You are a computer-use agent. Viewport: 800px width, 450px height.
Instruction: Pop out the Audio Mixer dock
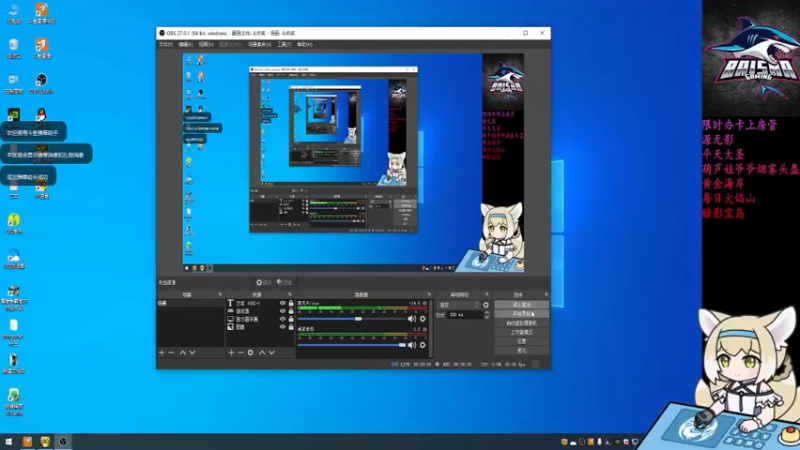point(429,294)
